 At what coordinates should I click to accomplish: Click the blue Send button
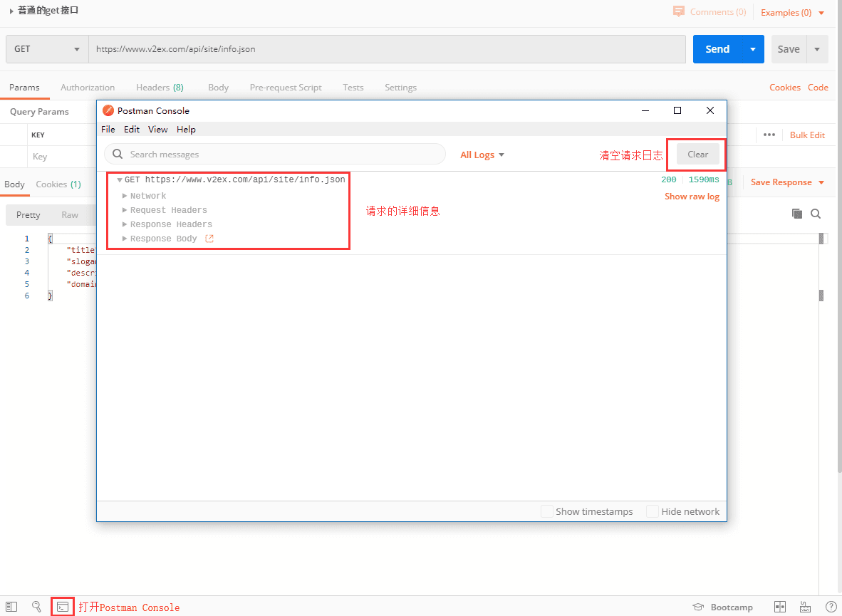pos(717,49)
